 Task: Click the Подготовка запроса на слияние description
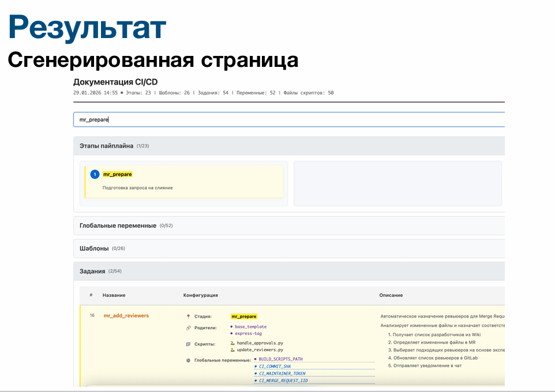138,188
